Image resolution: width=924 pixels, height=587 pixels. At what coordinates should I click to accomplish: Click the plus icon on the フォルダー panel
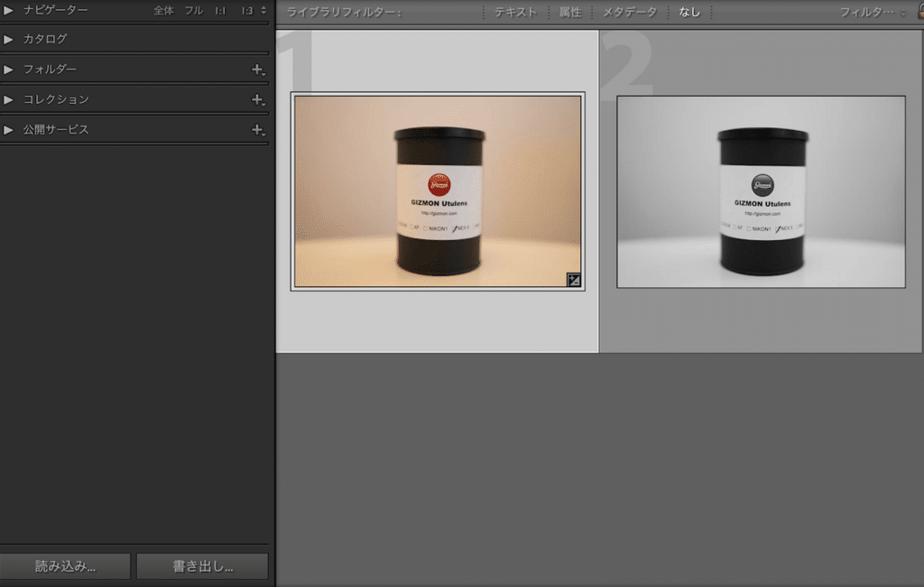click(257, 70)
